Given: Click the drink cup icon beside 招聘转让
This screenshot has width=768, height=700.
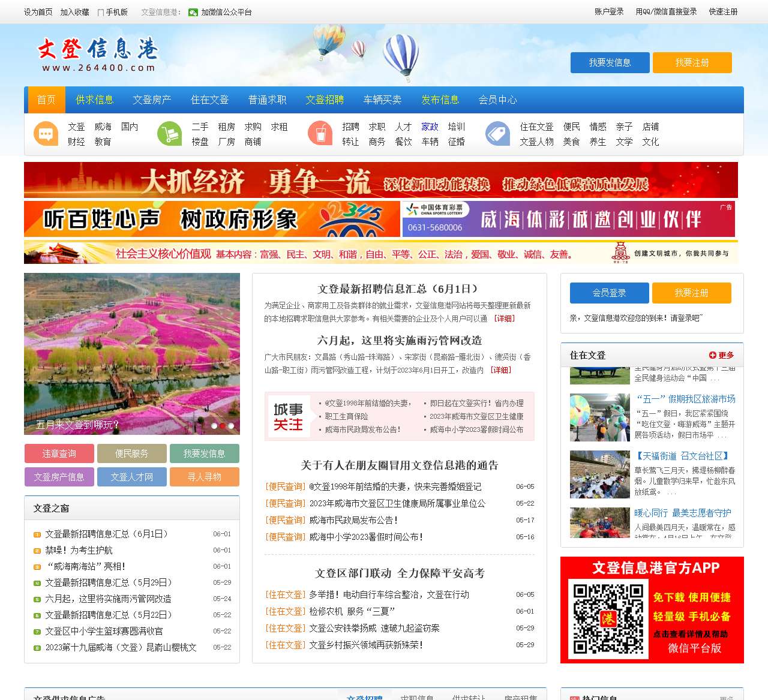Looking at the screenshot, I should click(x=320, y=133).
